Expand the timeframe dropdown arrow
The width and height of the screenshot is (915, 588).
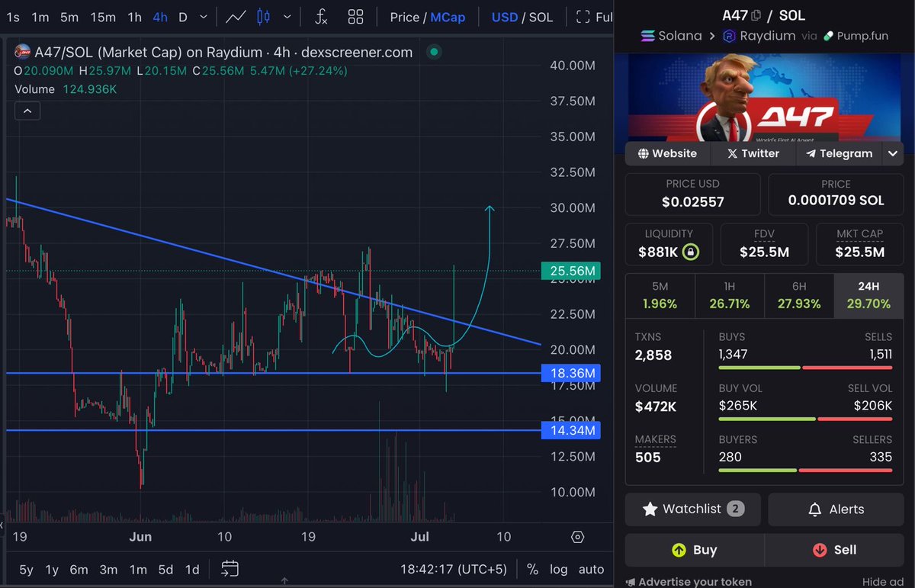tap(202, 17)
